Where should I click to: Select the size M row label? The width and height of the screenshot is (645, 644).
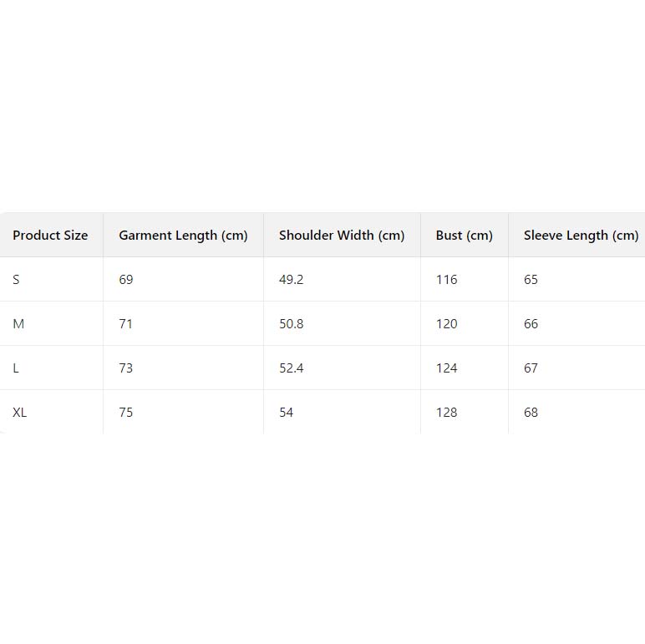(18, 324)
